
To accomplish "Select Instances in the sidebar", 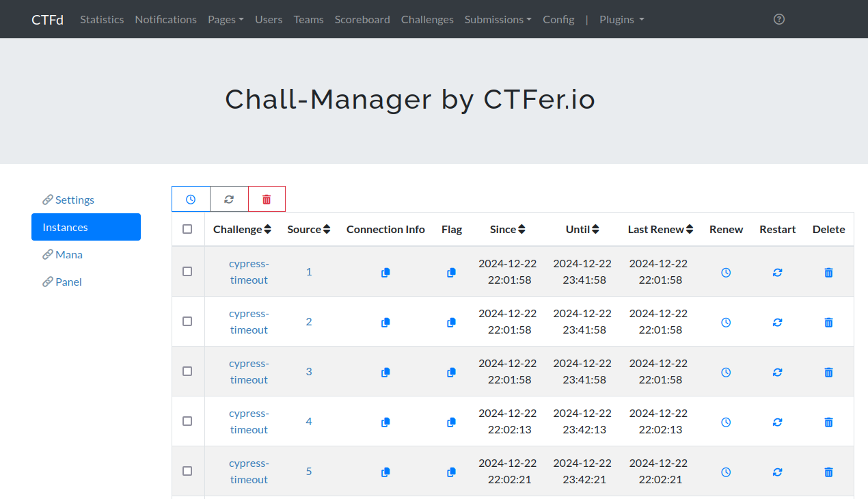I will pos(86,227).
